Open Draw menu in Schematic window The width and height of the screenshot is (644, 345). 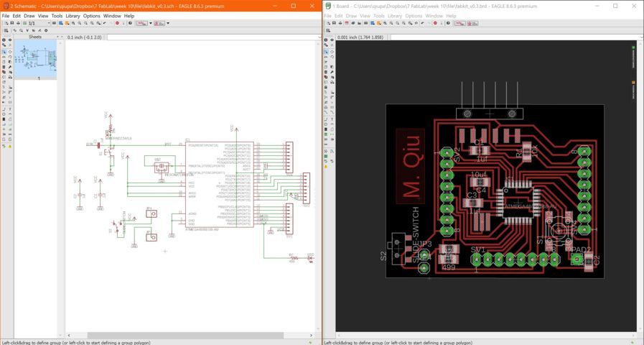(x=29, y=16)
